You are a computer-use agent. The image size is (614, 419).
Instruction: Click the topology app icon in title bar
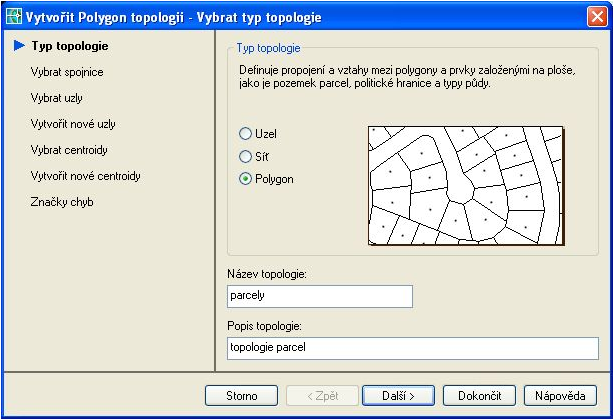click(14, 17)
